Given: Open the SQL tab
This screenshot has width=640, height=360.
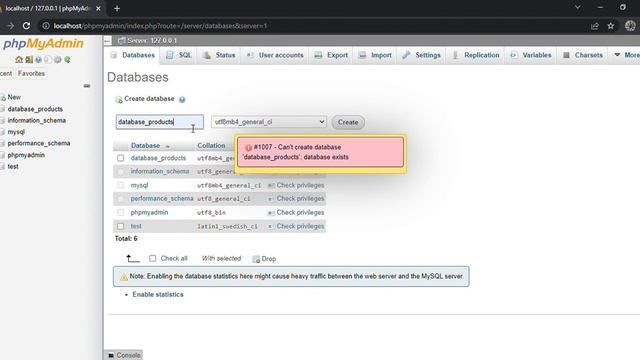Looking at the screenshot, I should 179,55.
